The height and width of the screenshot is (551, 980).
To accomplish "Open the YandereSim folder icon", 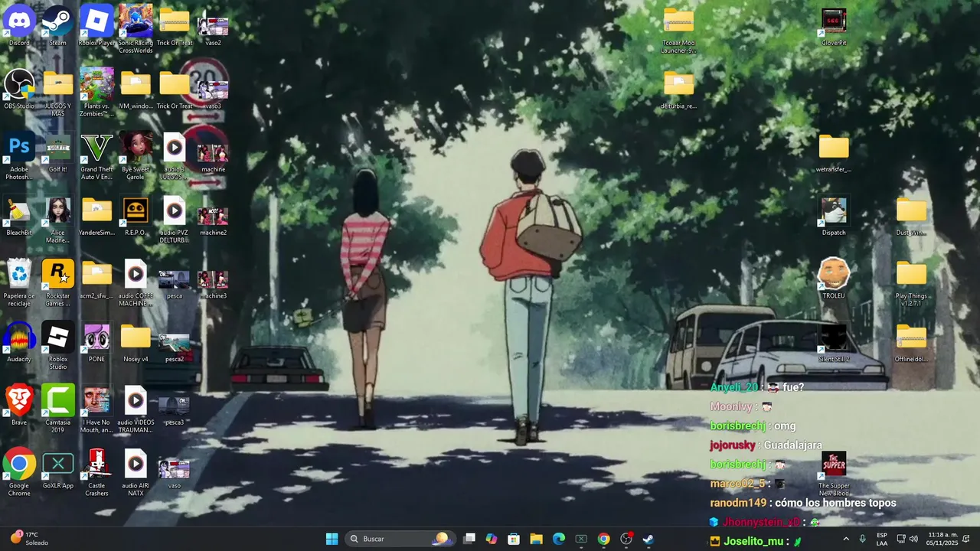I will coord(96,215).
